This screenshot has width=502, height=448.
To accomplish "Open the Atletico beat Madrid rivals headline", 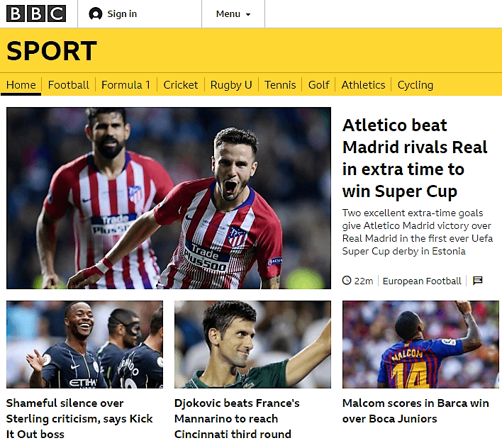I will click(x=415, y=158).
